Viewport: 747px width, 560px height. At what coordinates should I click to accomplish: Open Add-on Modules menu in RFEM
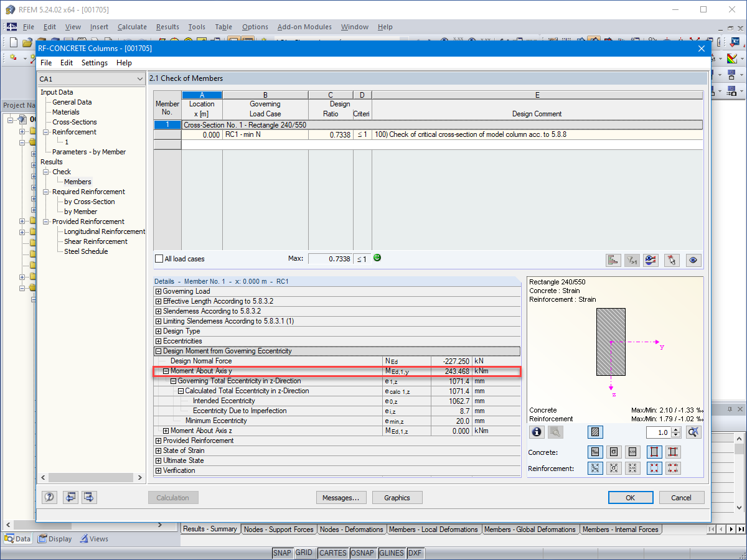click(304, 27)
